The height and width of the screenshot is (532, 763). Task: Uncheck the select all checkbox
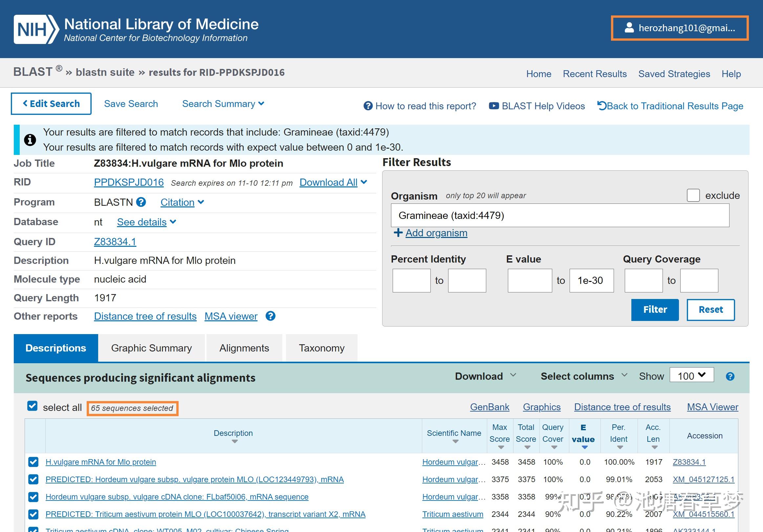(x=32, y=406)
